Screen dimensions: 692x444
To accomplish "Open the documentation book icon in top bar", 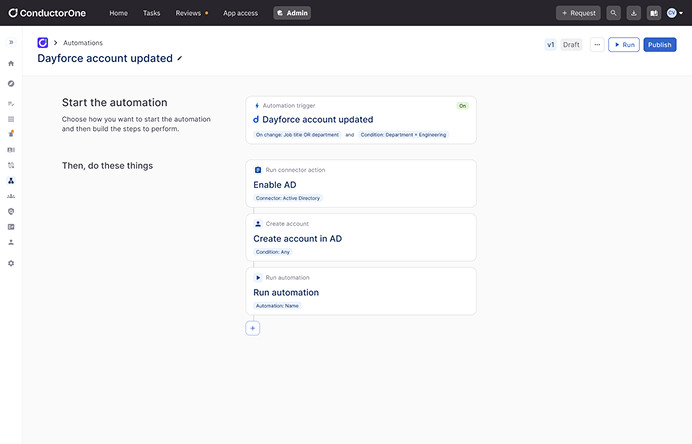I will pyautogui.click(x=654, y=13).
